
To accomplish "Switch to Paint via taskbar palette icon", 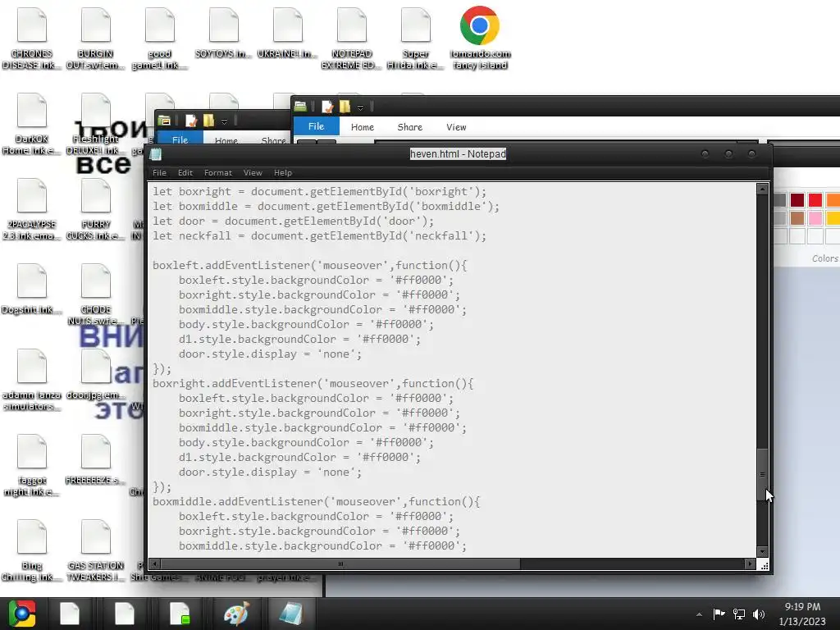I will (x=236, y=614).
